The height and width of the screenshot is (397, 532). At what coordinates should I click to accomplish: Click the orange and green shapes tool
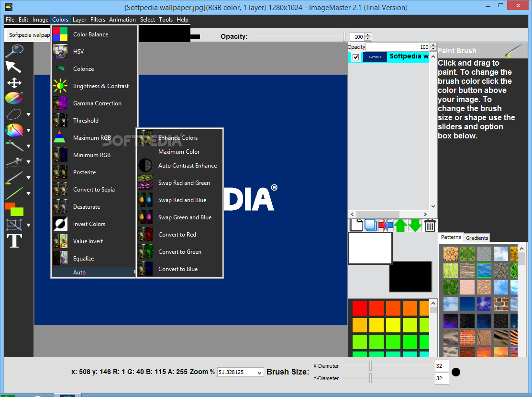point(14,209)
